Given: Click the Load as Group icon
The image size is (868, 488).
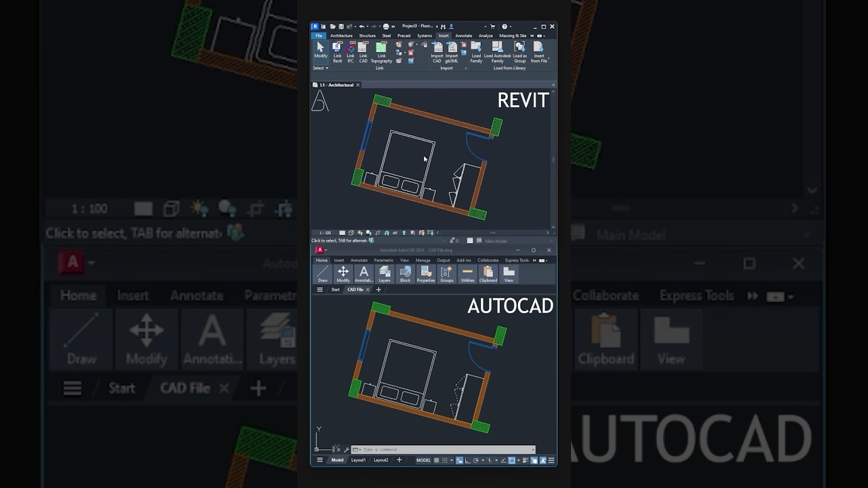Looking at the screenshot, I should [520, 52].
